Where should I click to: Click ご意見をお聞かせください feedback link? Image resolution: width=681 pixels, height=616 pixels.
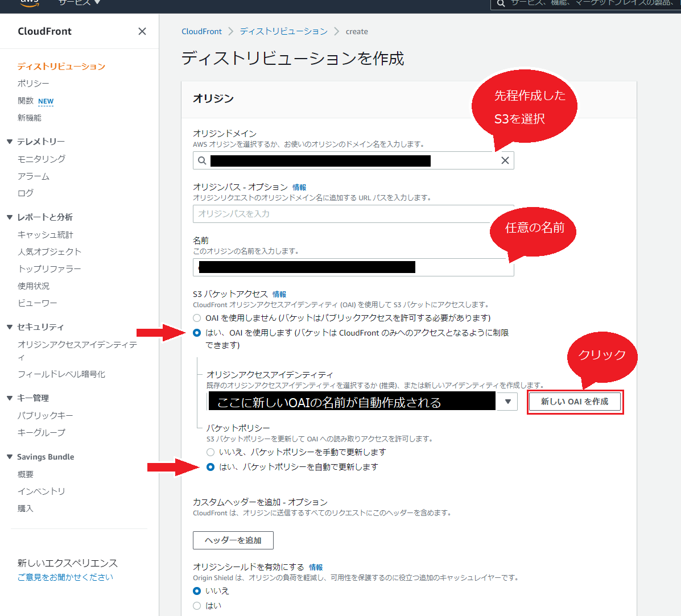coord(65,577)
